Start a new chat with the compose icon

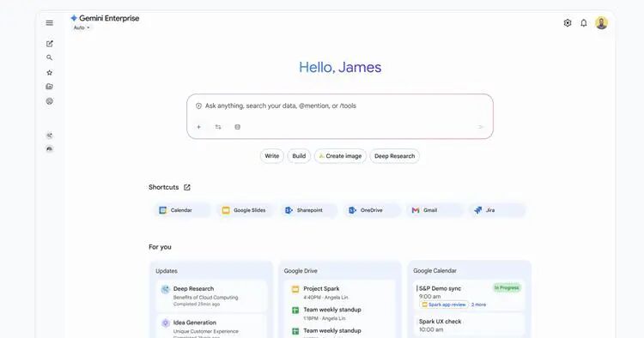click(x=49, y=44)
